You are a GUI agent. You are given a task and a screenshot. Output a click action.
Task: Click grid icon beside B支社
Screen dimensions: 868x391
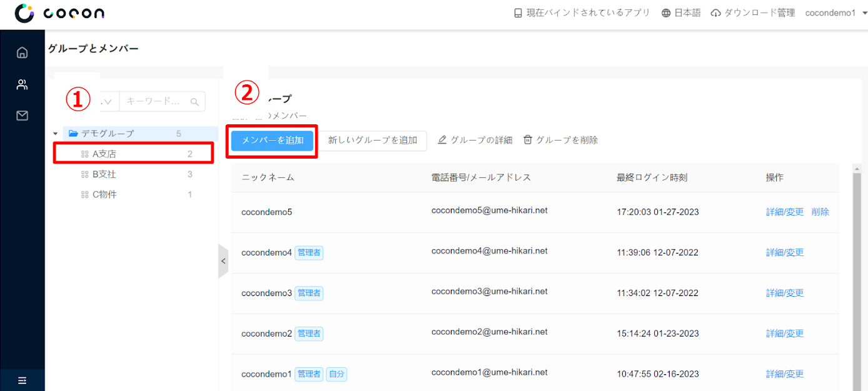(x=85, y=174)
